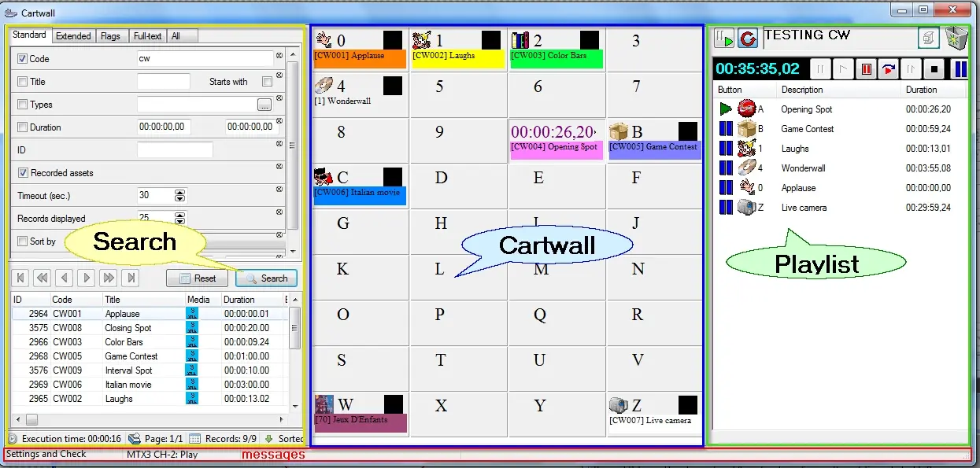Click the red circular reload playlist icon
This screenshot has width=980, height=468.
747,39
